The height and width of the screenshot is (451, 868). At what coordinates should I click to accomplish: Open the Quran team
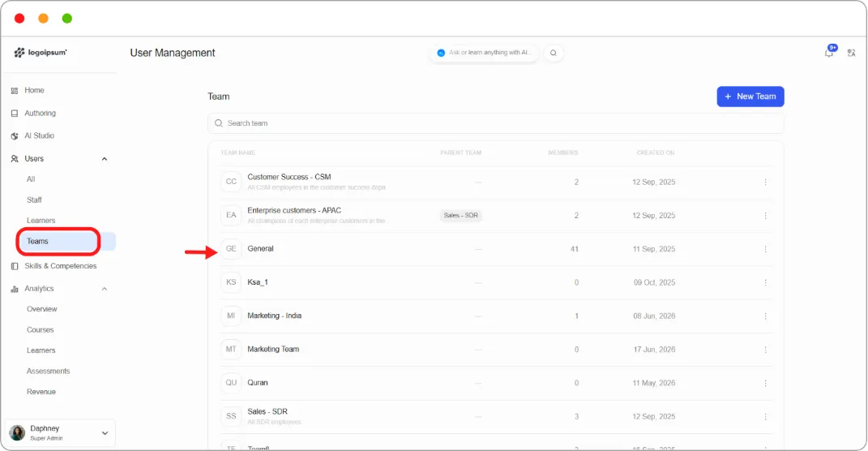pos(258,383)
